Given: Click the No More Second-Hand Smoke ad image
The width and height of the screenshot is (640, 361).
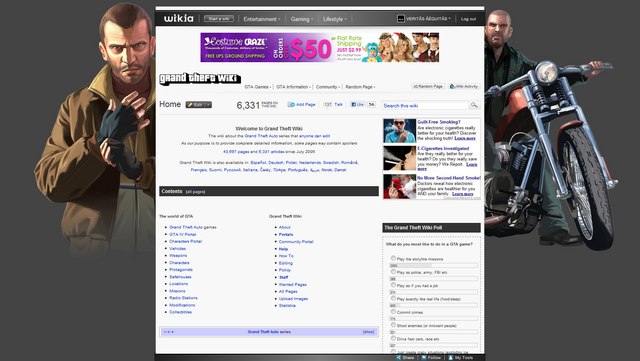Looking at the screenshot, I should 399,187.
